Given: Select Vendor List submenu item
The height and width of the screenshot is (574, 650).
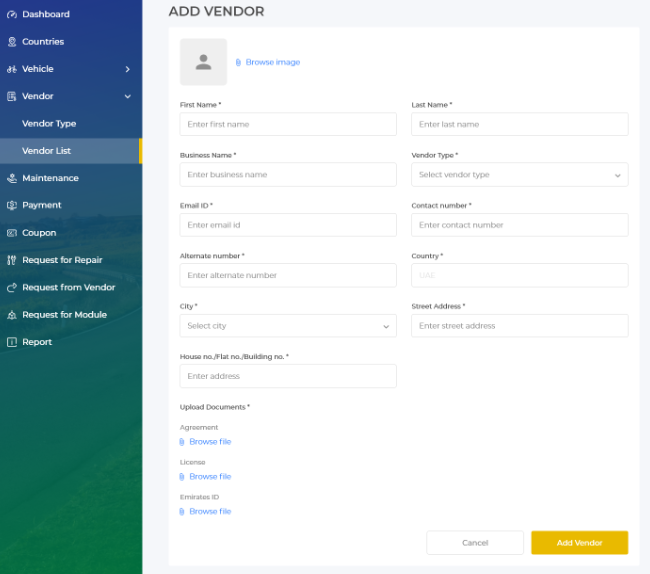Looking at the screenshot, I should pos(70,151).
